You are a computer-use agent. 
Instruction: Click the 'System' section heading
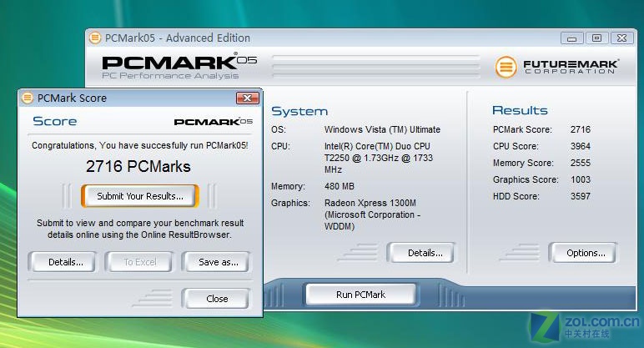299,111
